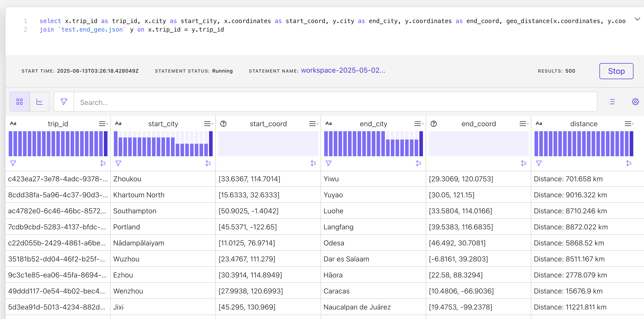Switch to grid table view
This screenshot has height=319, width=644.
click(x=20, y=102)
